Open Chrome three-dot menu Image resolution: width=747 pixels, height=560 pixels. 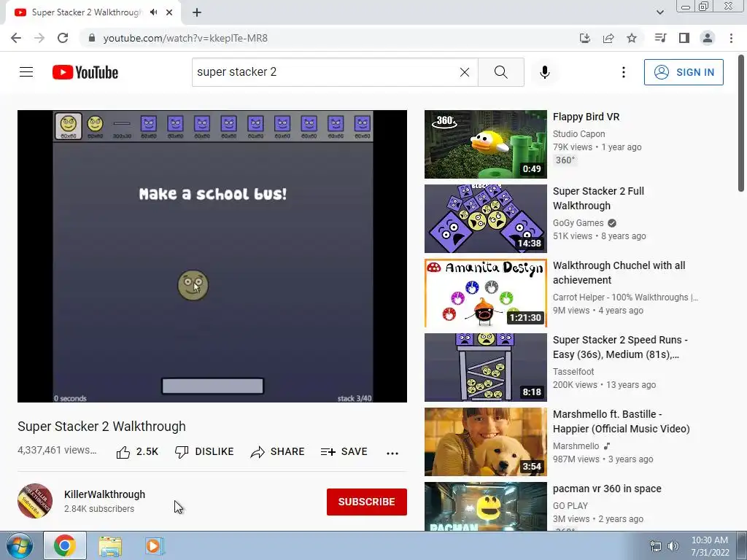click(x=731, y=38)
